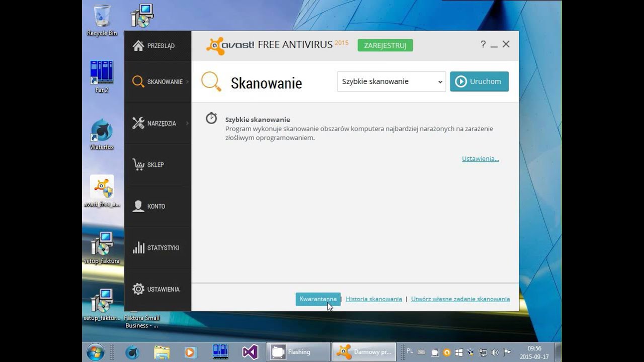Open Far manager from the taskbar
Screen dimensions: 644x362
(x=220, y=352)
